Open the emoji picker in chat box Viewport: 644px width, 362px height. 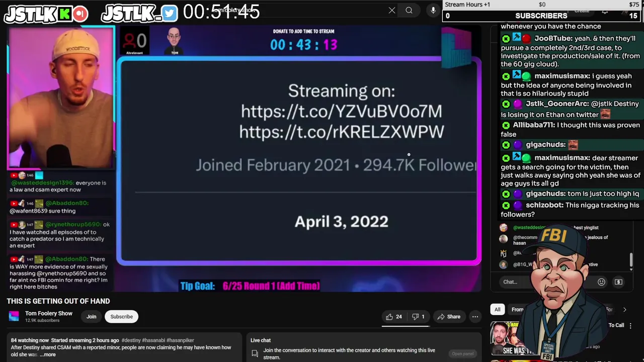pos(601,282)
